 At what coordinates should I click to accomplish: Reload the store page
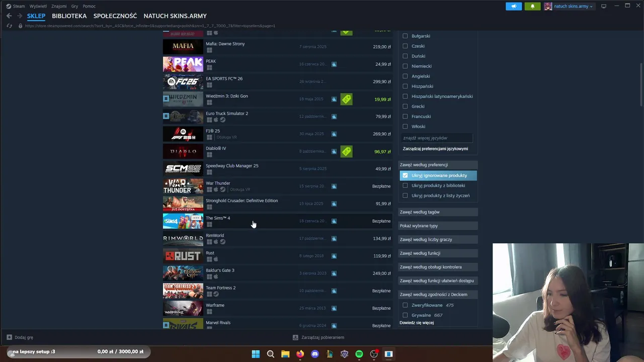[x=9, y=26]
